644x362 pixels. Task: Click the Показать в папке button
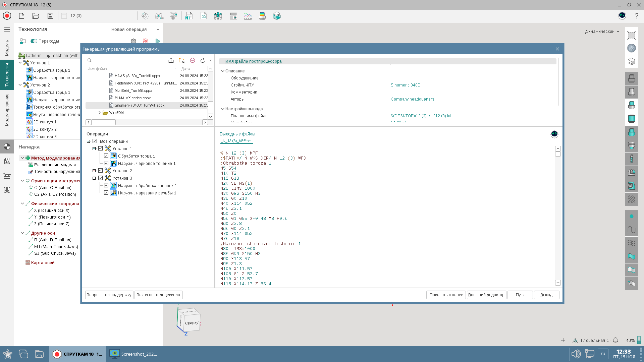(x=446, y=295)
